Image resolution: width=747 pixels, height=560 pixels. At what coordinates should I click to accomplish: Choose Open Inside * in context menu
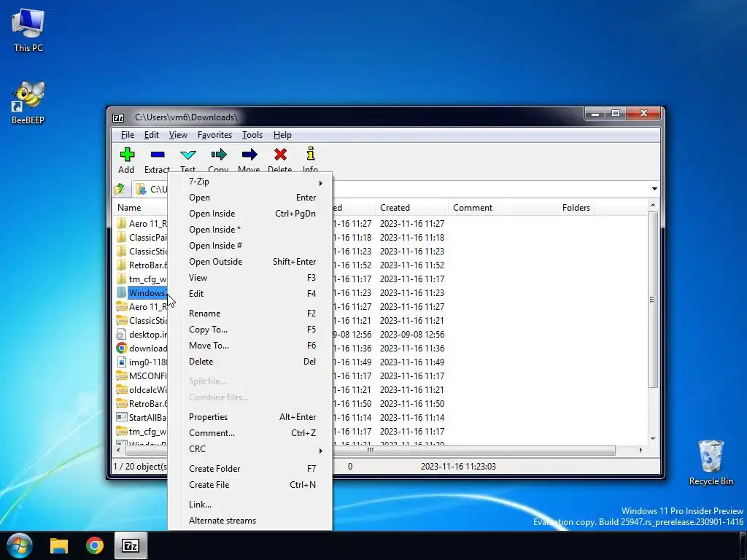point(249,230)
